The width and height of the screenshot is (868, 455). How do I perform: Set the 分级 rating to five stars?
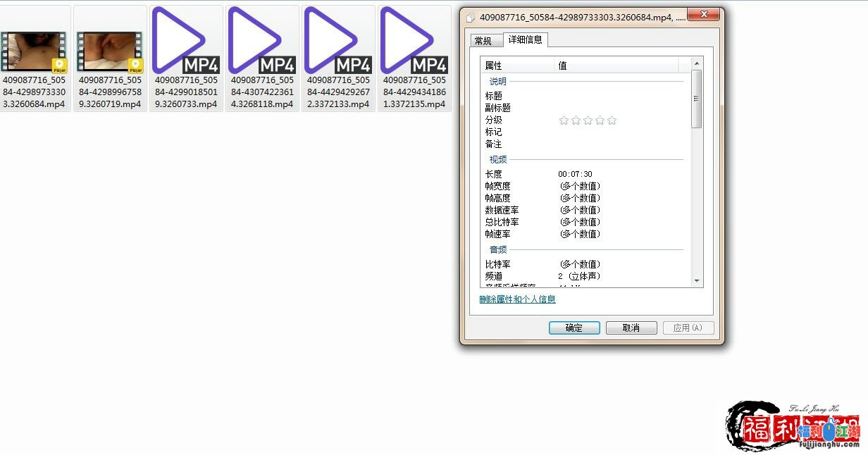click(612, 120)
